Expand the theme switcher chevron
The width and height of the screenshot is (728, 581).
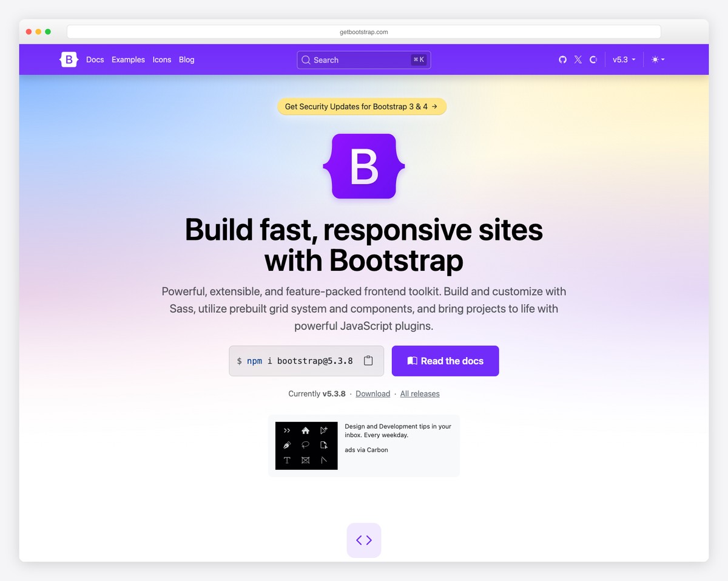(662, 59)
